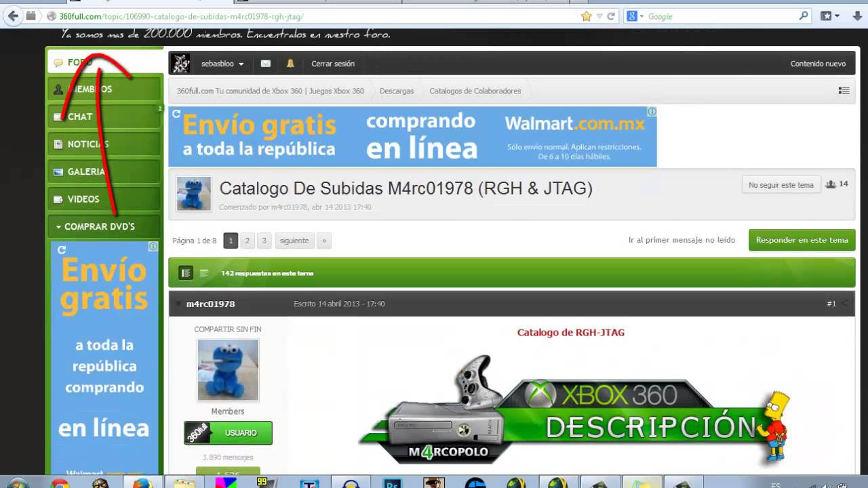The height and width of the screenshot is (488, 868).
Task: Open the sebasbloo user dropdown
Action: 222,64
